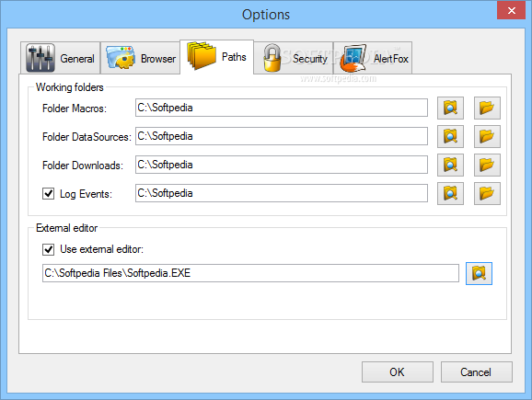Screen dimensions: 532x400
Task: Toggle the Use external editor checkbox
Action: (48, 249)
